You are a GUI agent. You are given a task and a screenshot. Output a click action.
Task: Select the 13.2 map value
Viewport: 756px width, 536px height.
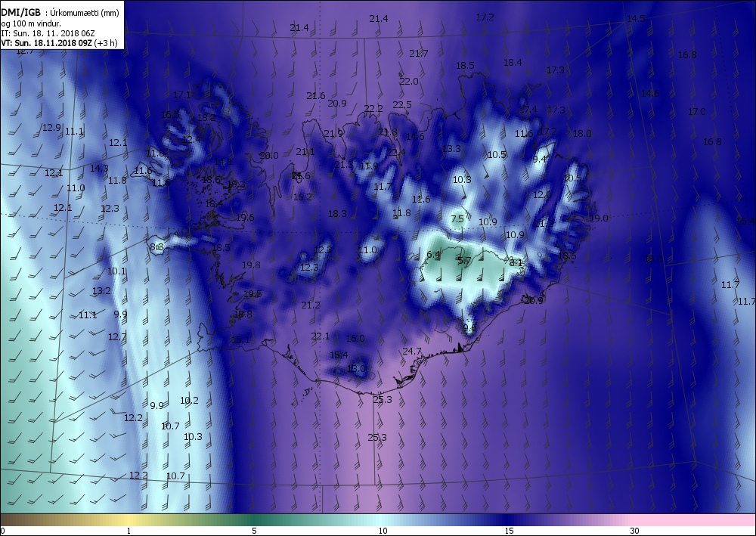tap(101, 290)
